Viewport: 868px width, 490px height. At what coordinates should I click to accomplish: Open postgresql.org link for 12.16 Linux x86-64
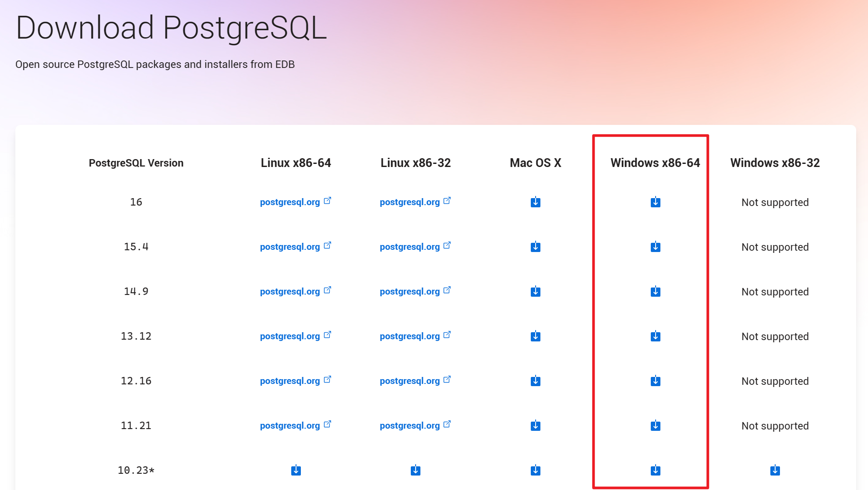pyautogui.click(x=290, y=381)
